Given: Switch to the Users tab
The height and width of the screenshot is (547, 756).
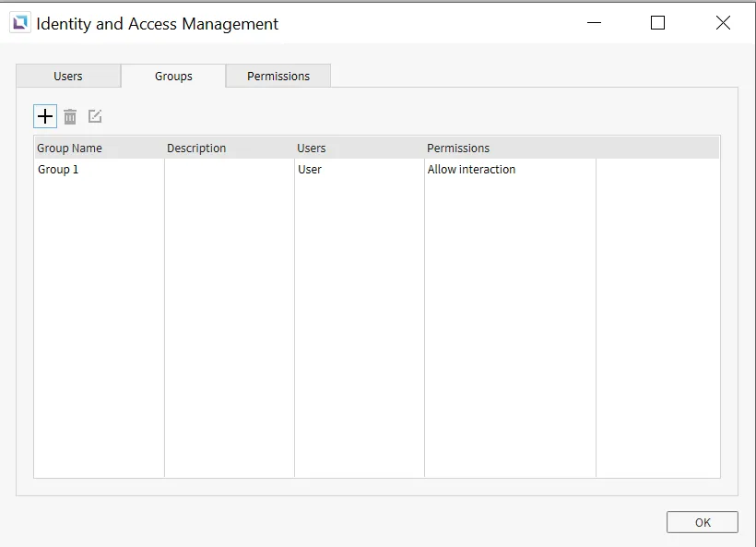Looking at the screenshot, I should pos(68,77).
